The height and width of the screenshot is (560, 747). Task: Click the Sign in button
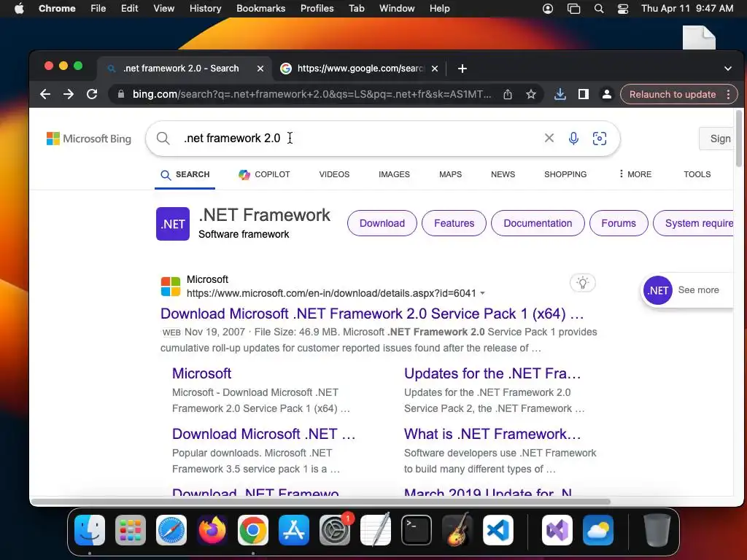click(x=716, y=139)
